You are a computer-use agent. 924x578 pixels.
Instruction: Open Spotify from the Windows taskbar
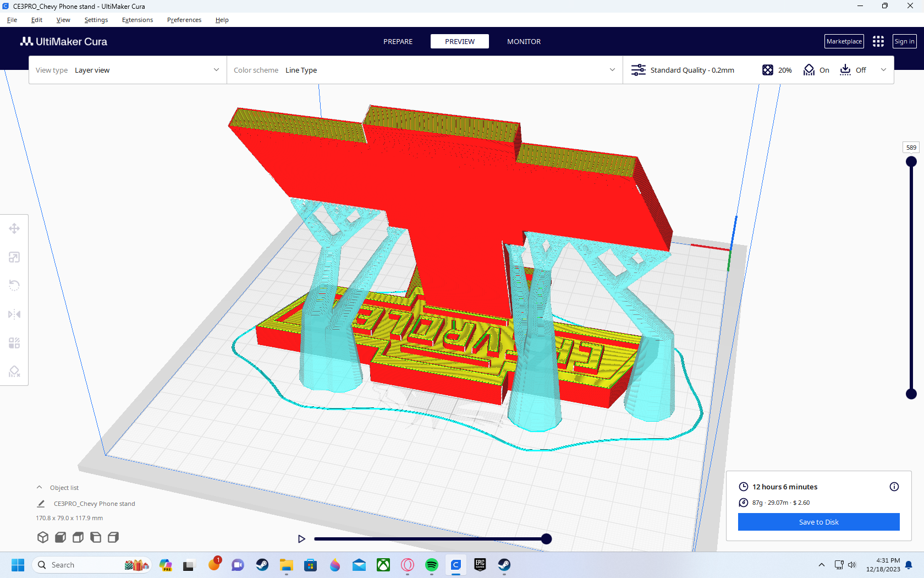[432, 565]
